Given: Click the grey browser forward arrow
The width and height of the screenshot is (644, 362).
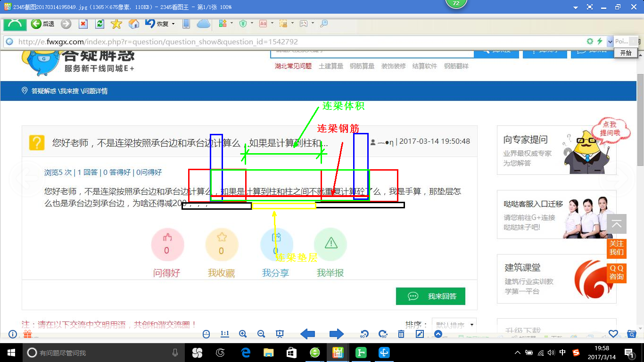Looking at the screenshot, I should 66,24.
